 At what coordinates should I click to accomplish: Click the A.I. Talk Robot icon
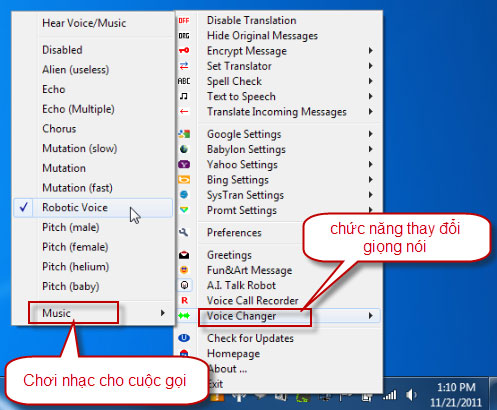(184, 285)
